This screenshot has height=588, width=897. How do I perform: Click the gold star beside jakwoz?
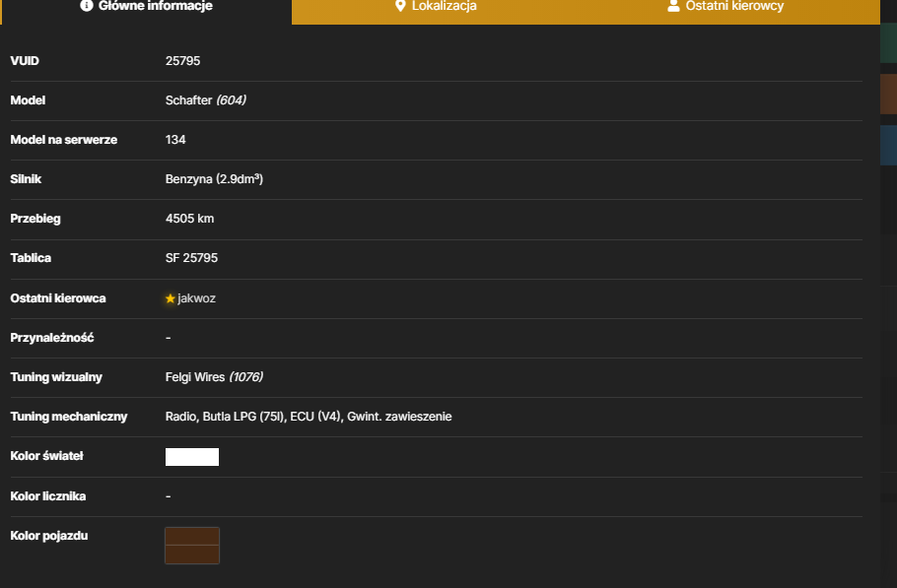[x=170, y=298]
